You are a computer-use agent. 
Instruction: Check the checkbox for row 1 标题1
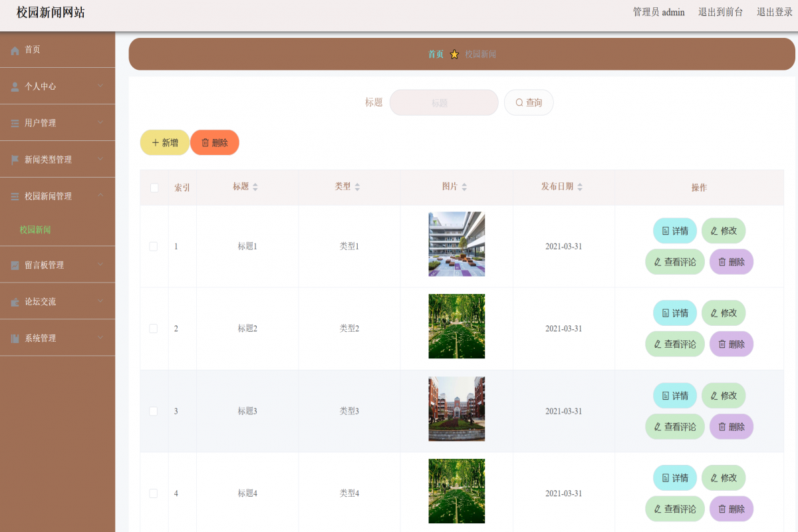click(x=153, y=246)
